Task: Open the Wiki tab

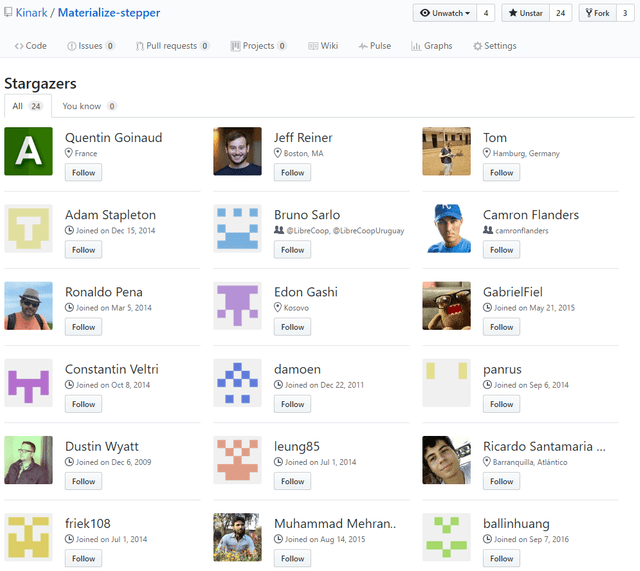Action: (x=323, y=46)
